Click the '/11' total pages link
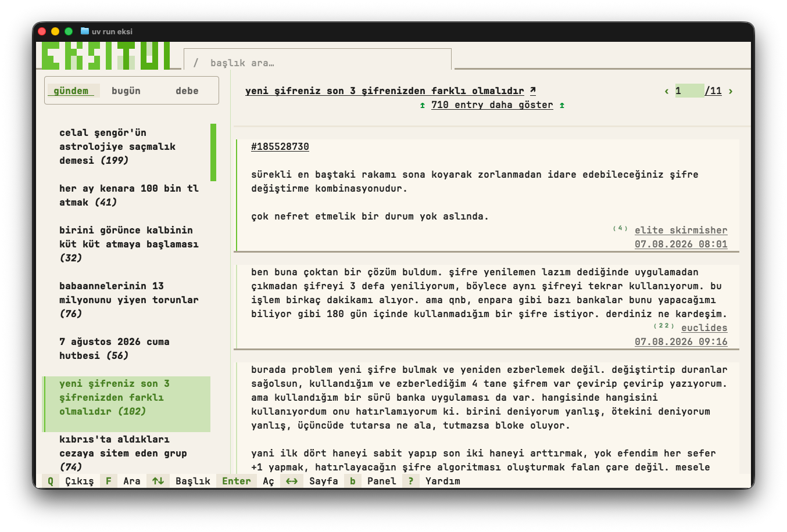This screenshot has width=787, height=532. pos(713,91)
